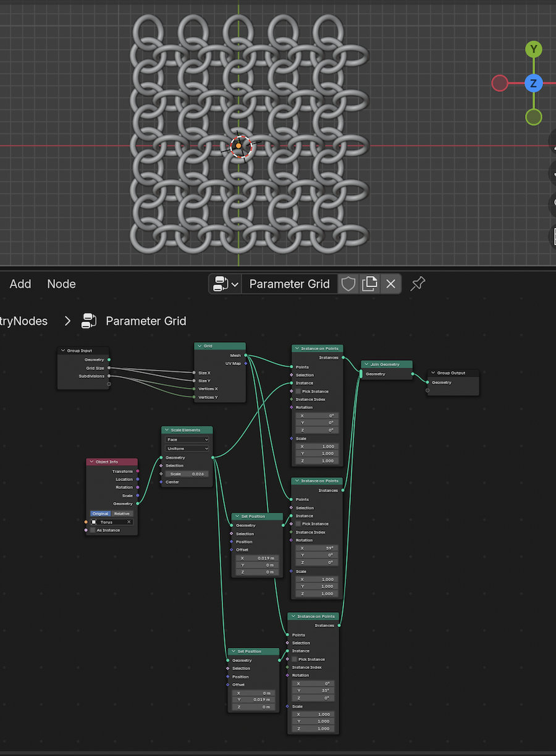This screenshot has height=756, width=556.
Task: Collapse the Grid node
Action: click(x=200, y=346)
